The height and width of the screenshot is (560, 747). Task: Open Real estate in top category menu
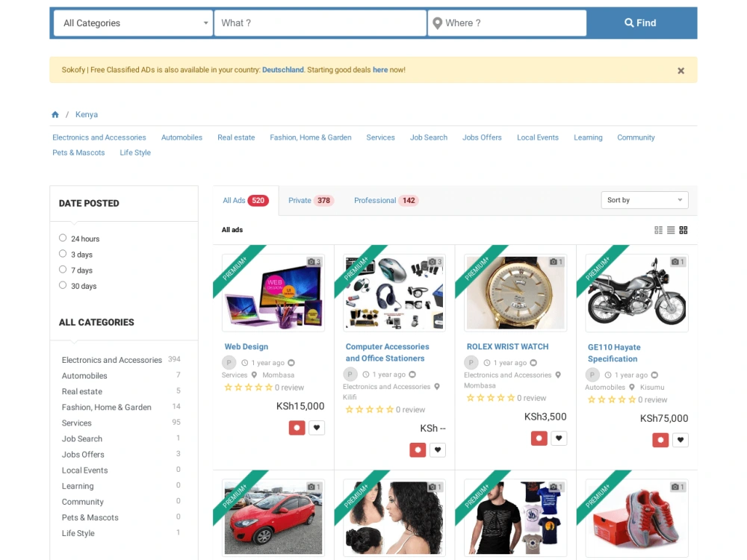(236, 137)
